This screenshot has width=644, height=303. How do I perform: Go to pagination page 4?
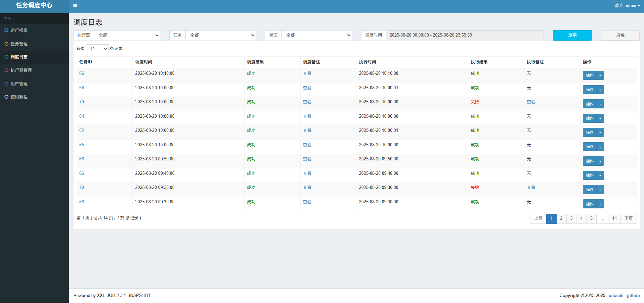point(582,218)
